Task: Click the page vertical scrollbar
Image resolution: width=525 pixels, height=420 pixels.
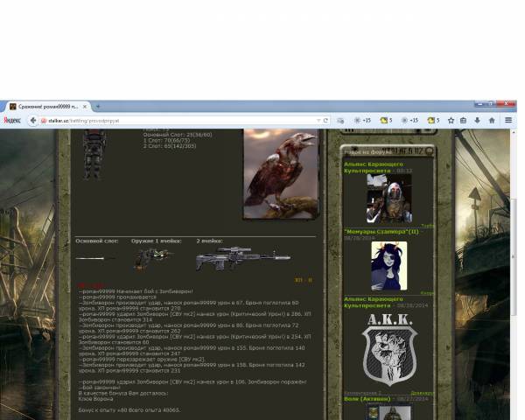Action: [514, 256]
